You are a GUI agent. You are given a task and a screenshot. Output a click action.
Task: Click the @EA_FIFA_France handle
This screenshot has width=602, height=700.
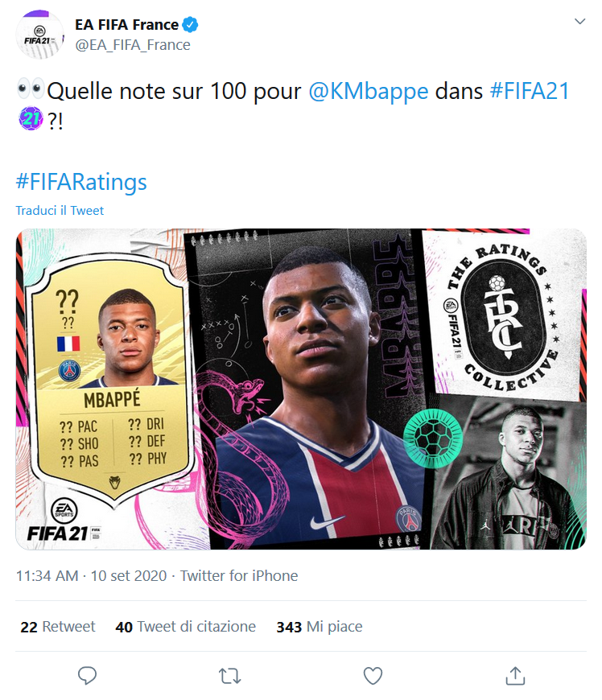[x=133, y=44]
